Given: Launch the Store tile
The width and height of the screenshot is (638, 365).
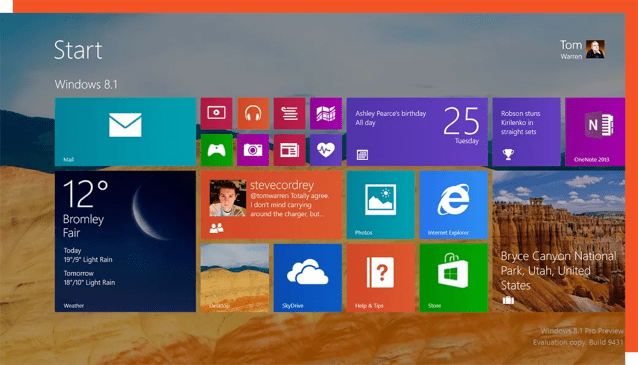Looking at the screenshot, I should (x=454, y=278).
